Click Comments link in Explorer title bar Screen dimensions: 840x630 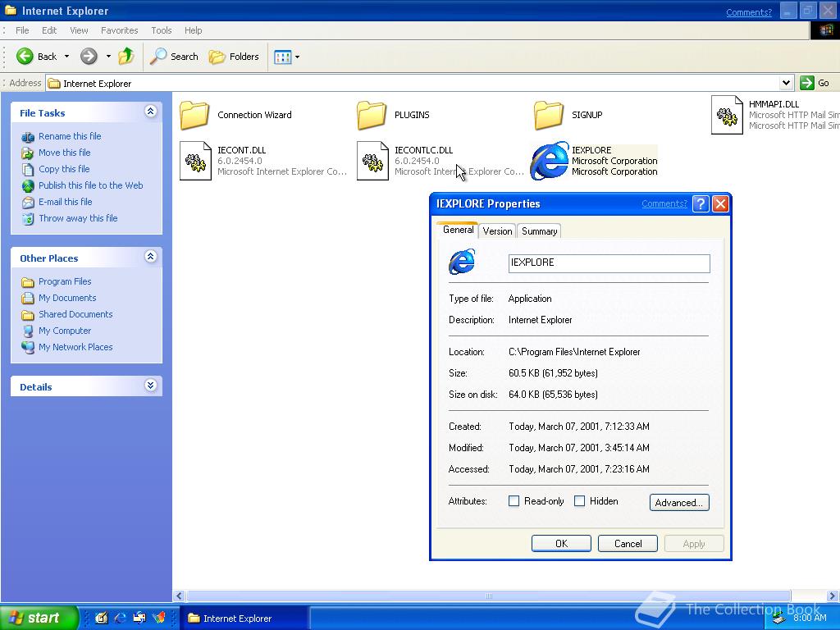tap(749, 12)
